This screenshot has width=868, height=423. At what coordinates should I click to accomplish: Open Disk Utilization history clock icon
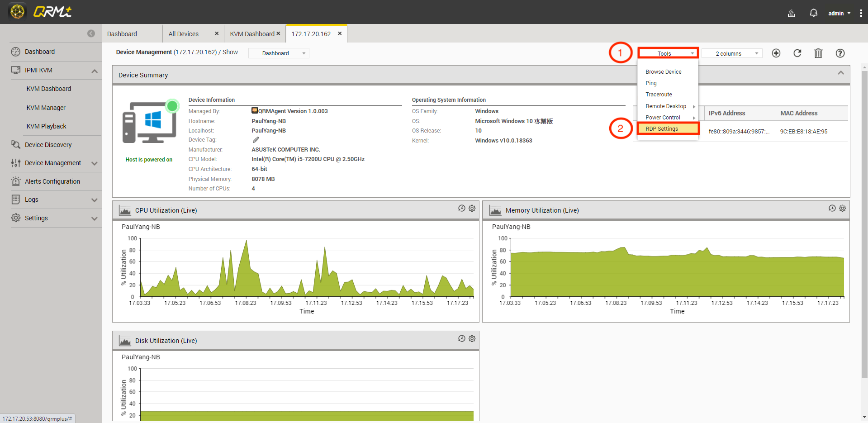(x=461, y=338)
